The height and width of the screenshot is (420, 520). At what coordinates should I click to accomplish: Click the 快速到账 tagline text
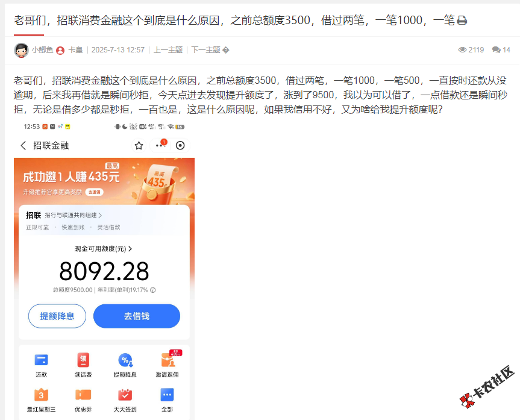click(x=74, y=227)
